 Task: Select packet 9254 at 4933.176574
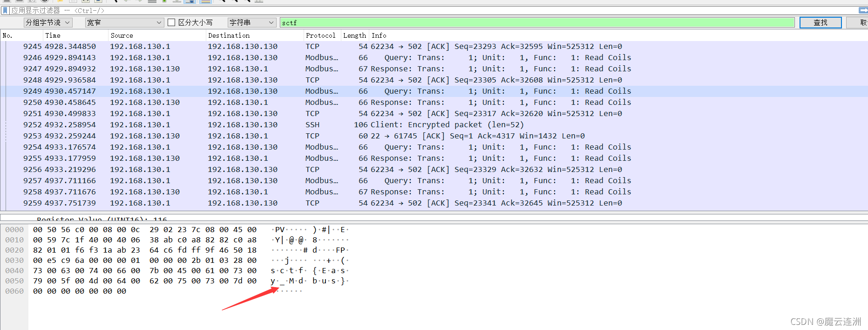click(434, 147)
